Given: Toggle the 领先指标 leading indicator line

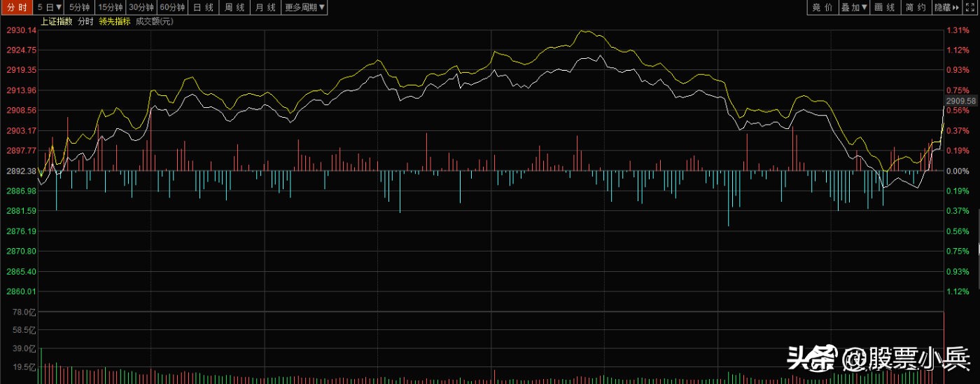Looking at the screenshot, I should 114,22.
